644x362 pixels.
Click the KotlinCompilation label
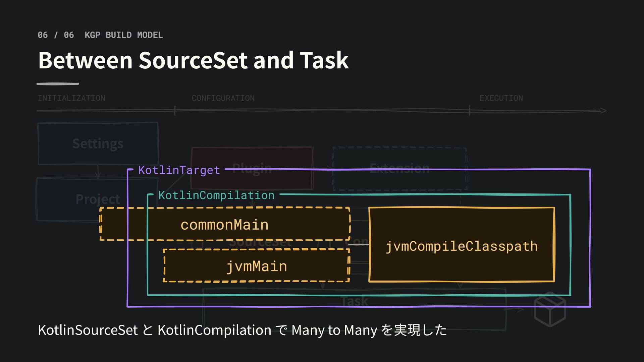[216, 195]
